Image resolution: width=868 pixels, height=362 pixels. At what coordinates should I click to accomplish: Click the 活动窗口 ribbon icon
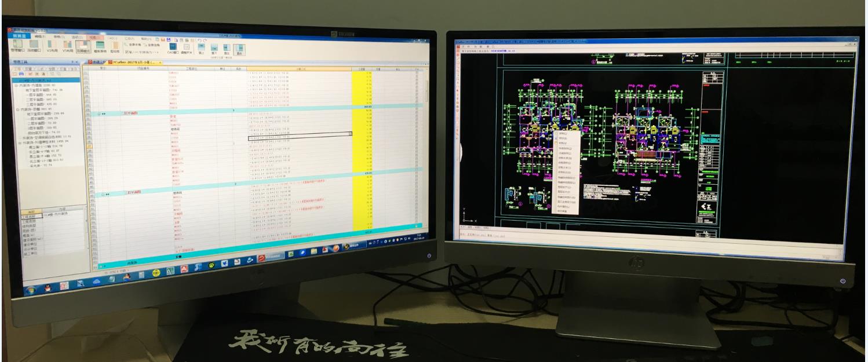[x=34, y=45]
